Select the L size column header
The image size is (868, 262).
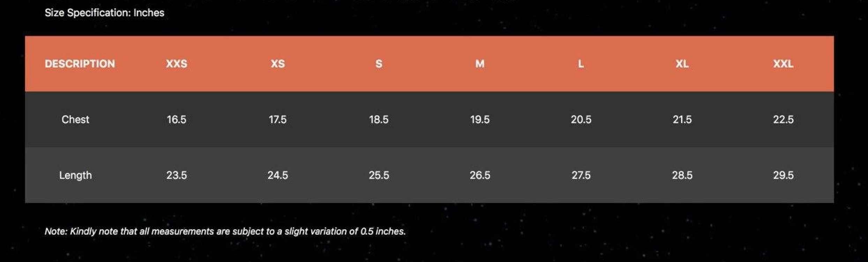[581, 64]
